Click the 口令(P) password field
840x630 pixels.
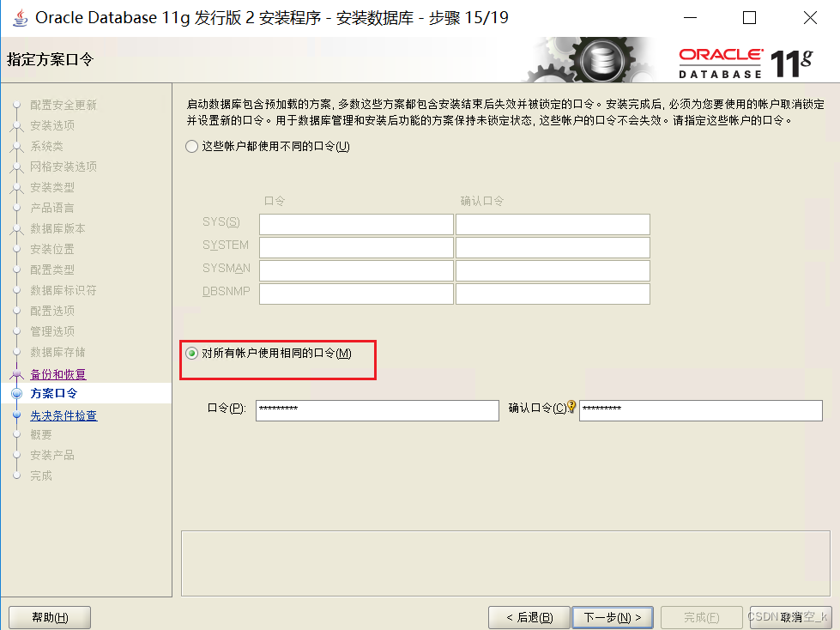(x=378, y=410)
